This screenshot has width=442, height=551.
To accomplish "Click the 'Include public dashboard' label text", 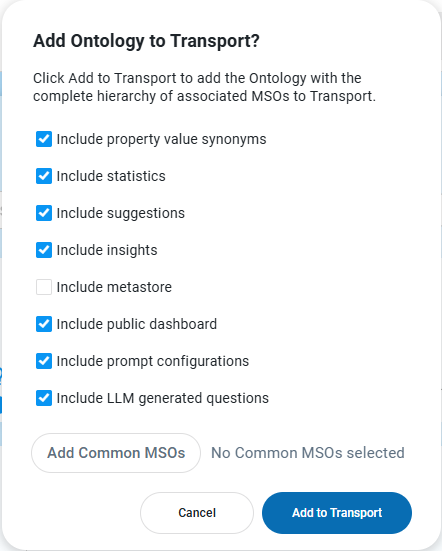I will (137, 324).
